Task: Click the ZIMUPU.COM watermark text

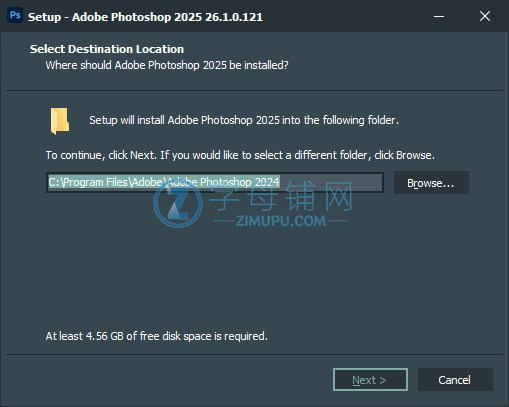Action: tap(281, 221)
